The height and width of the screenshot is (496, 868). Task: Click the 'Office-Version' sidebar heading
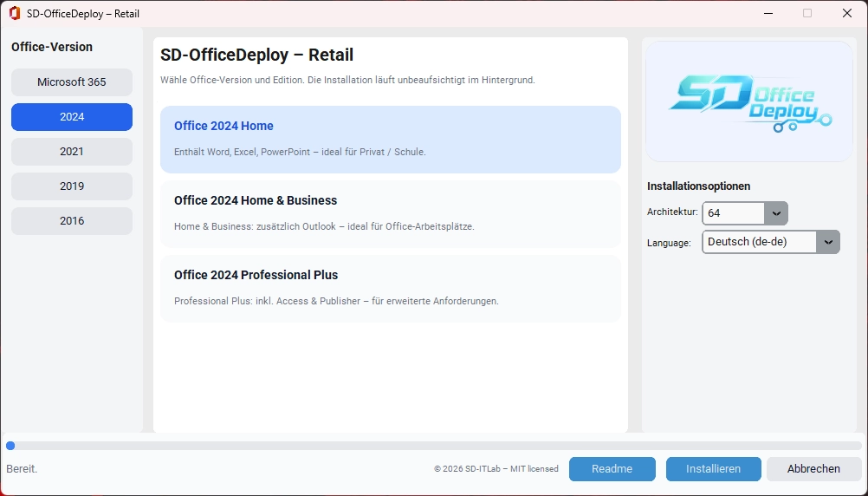pos(52,47)
